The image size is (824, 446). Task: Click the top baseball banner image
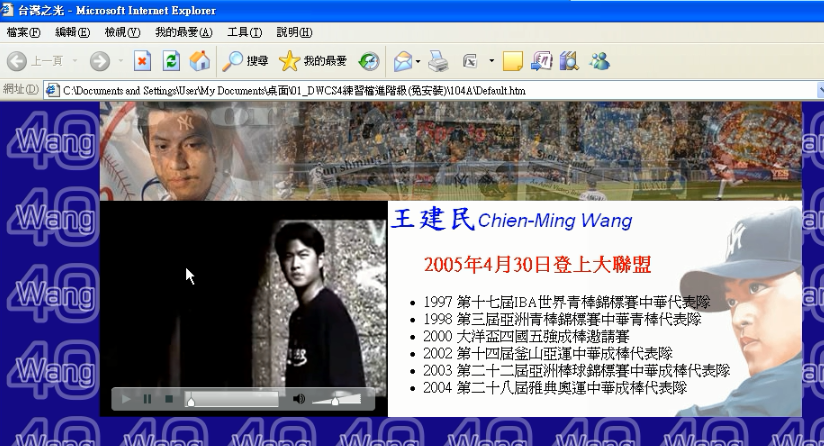point(451,151)
